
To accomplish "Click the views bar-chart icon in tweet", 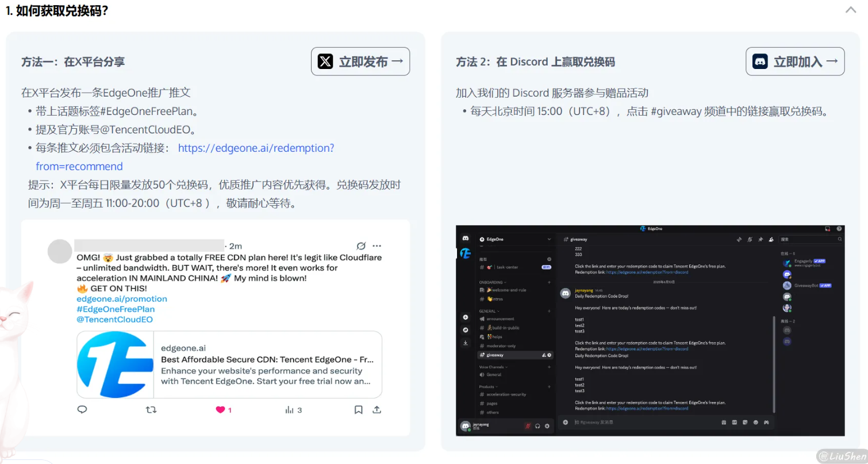I will [289, 410].
